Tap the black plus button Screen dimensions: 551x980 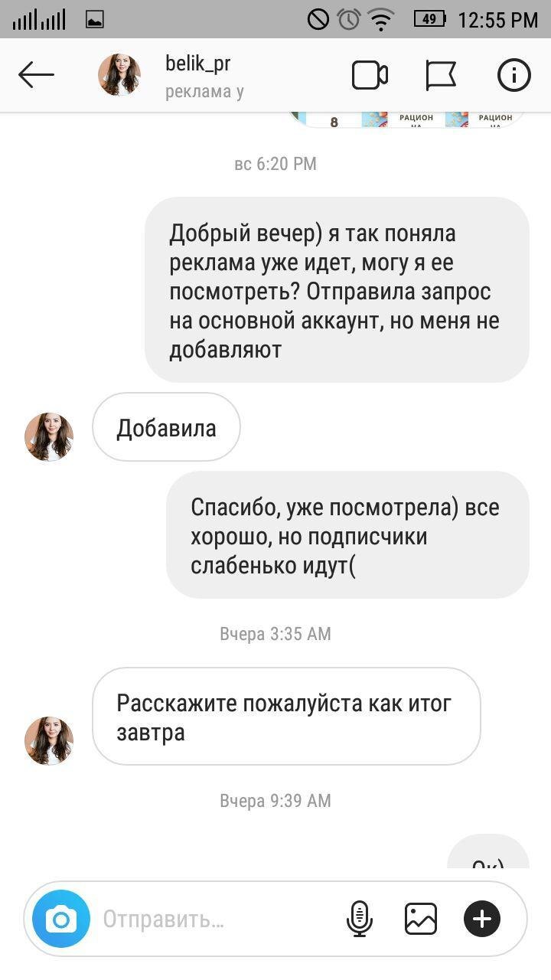pos(482,919)
